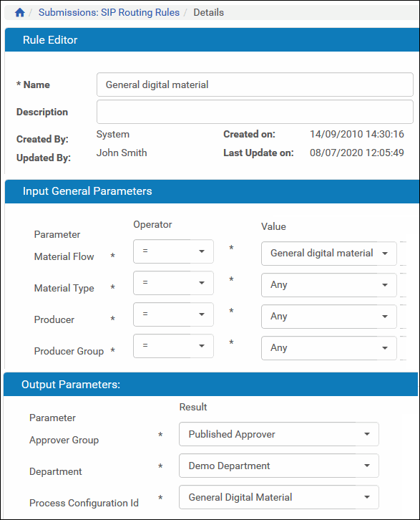Expand Material Flow value dropdown arrow

pos(385,254)
